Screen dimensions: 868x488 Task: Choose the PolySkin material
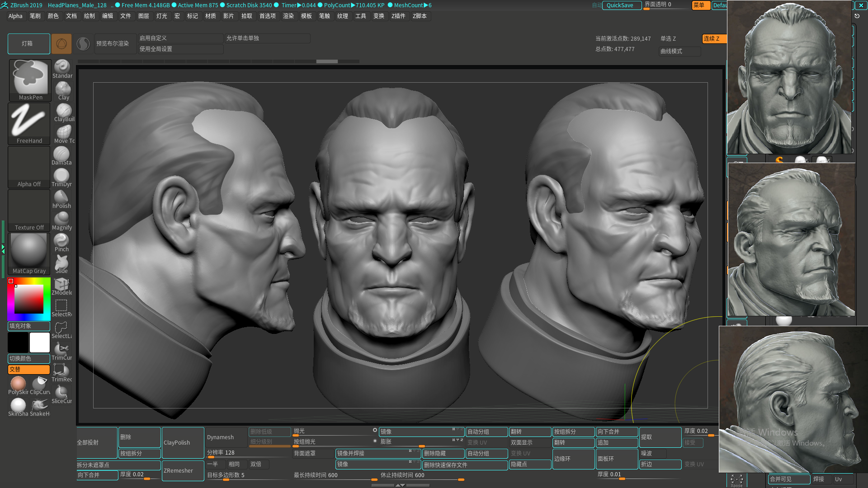pyautogui.click(x=18, y=386)
